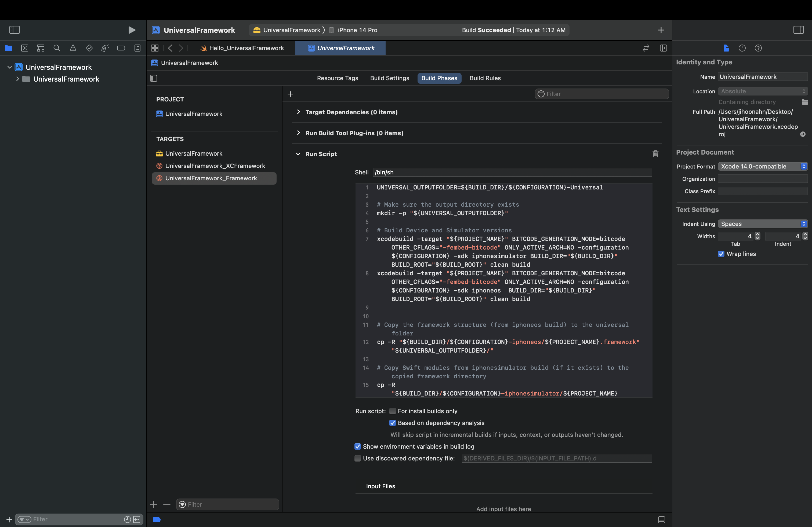Open Project Format dropdown
The width and height of the screenshot is (812, 527).
763,166
